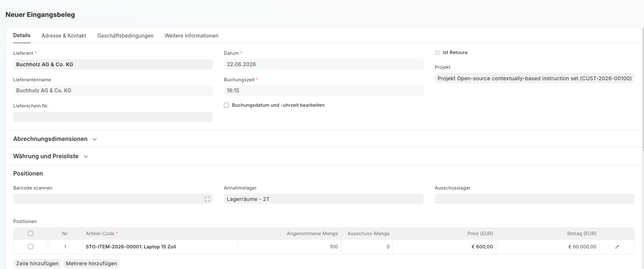Click the Betrag cell € 60.000,00
This screenshot has height=269, width=644.
tap(548, 247)
